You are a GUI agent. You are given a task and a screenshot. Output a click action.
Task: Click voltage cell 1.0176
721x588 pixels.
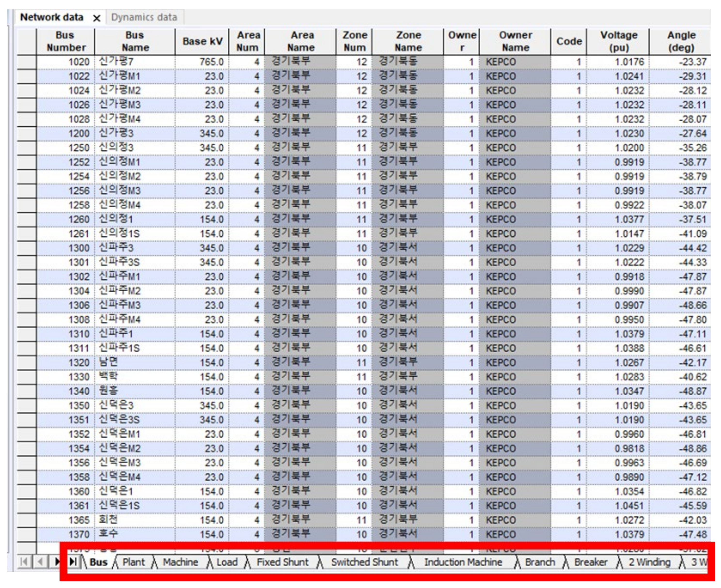[x=618, y=62]
